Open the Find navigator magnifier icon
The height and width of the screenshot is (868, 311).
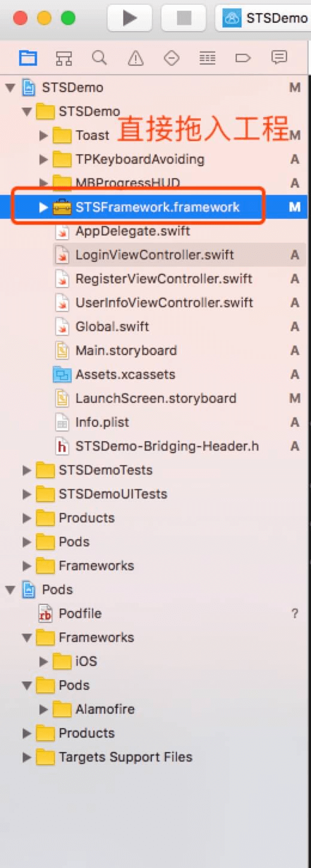pos(99,57)
